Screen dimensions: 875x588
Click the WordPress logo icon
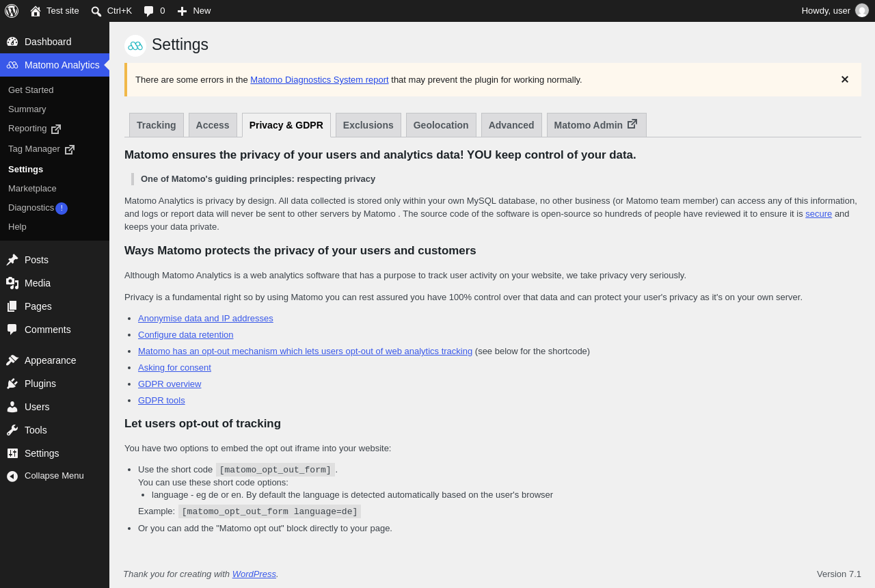pyautogui.click(x=12, y=11)
